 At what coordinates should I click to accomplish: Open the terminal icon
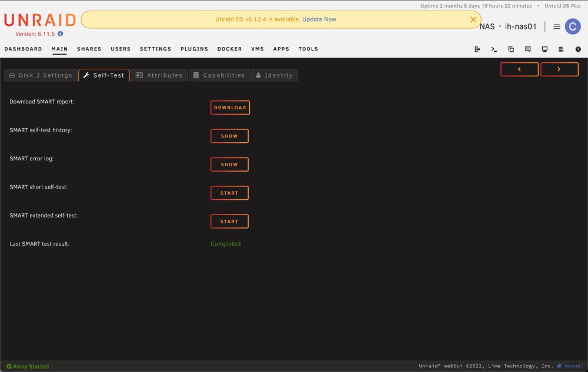[495, 49]
